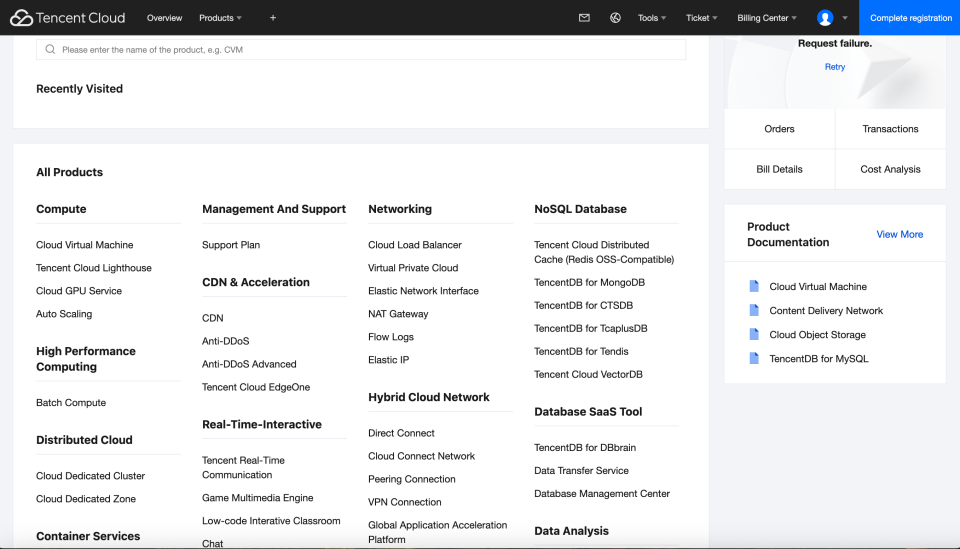Viewport: 960px width, 549px height.
Task: Open Elastic Network Interface
Action: (x=423, y=291)
